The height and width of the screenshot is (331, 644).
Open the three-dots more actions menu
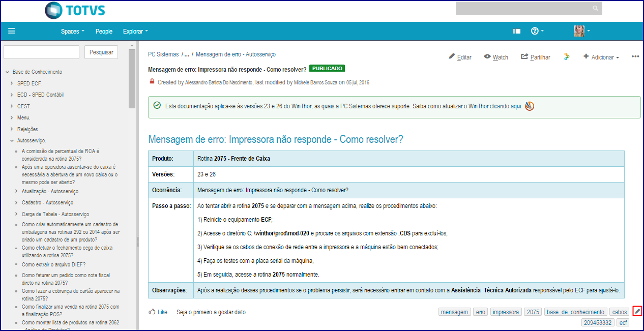pyautogui.click(x=635, y=56)
